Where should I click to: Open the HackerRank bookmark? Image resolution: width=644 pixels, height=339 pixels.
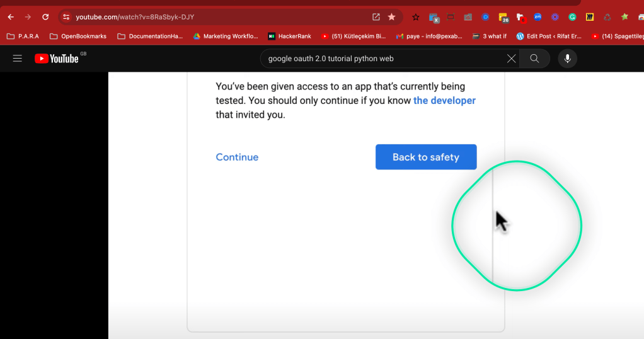pos(290,36)
